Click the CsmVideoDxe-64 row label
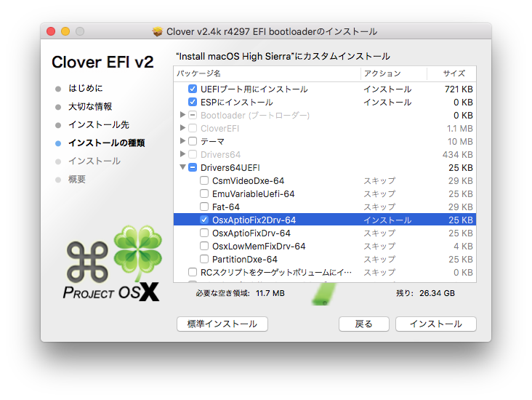 pyautogui.click(x=249, y=180)
